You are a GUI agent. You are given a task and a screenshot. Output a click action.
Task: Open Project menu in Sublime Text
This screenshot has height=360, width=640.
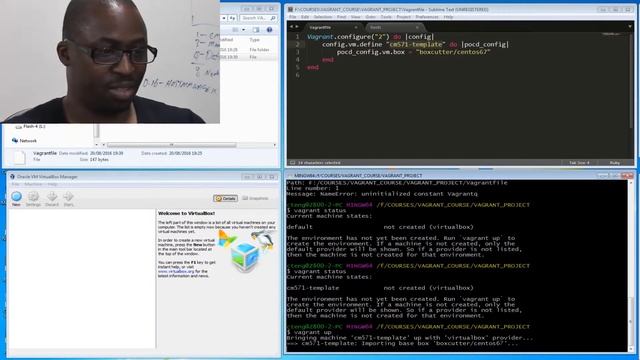click(403, 17)
